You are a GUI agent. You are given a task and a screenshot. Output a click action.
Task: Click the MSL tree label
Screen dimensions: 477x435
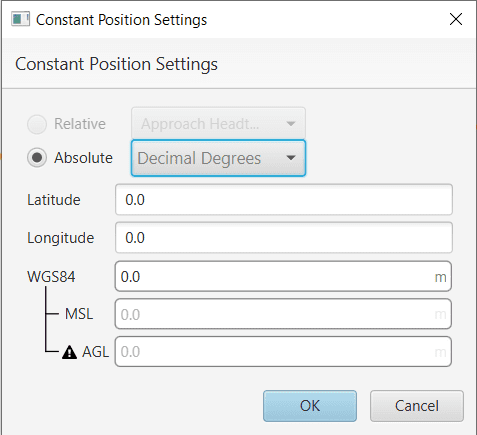pyautogui.click(x=79, y=314)
